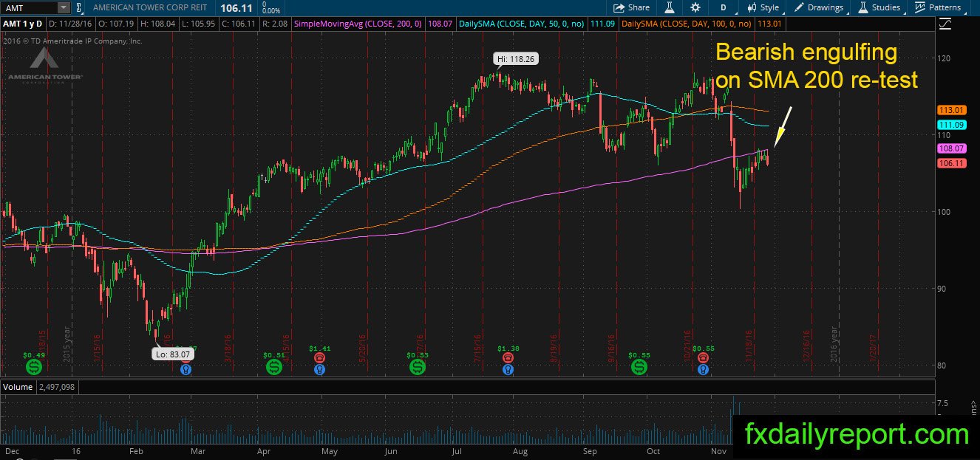Click the $0.51 dividend dollar icon
The width and height of the screenshot is (980, 460).
(273, 366)
